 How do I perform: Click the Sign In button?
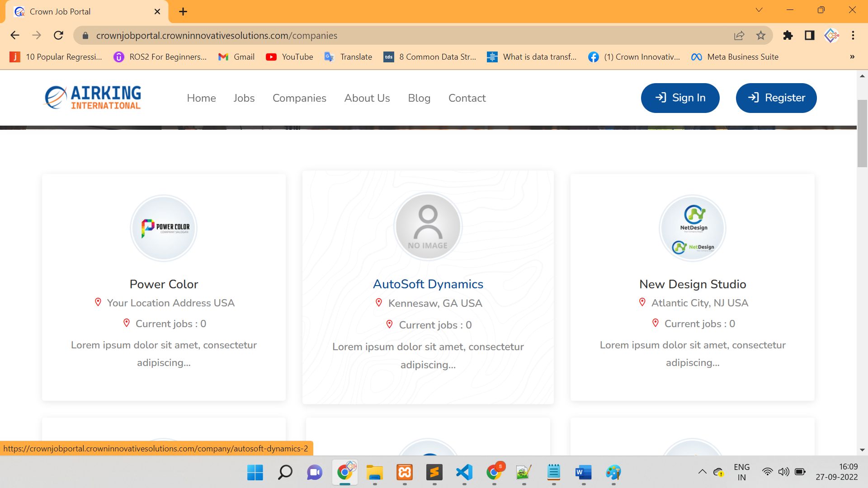(x=680, y=98)
